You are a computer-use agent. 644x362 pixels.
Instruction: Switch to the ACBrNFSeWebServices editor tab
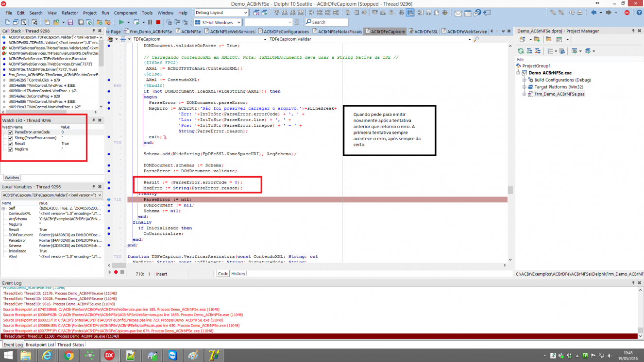coord(229,32)
